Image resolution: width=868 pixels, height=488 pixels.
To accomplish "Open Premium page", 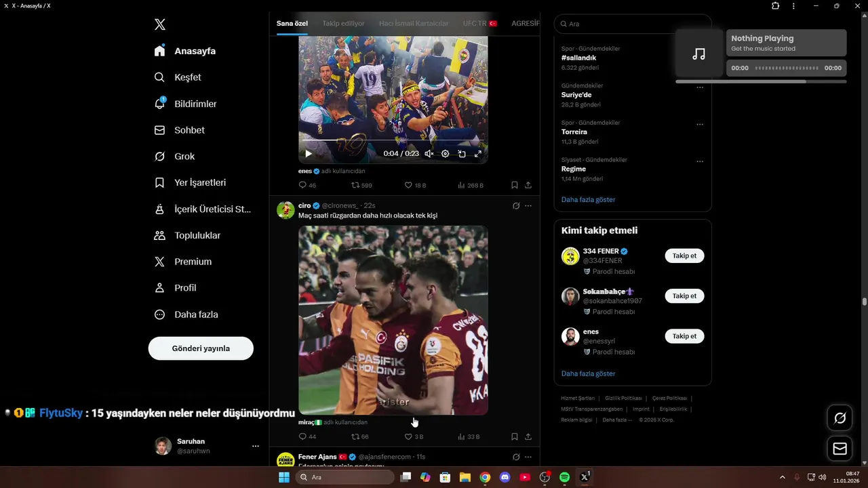I will coord(183,262).
